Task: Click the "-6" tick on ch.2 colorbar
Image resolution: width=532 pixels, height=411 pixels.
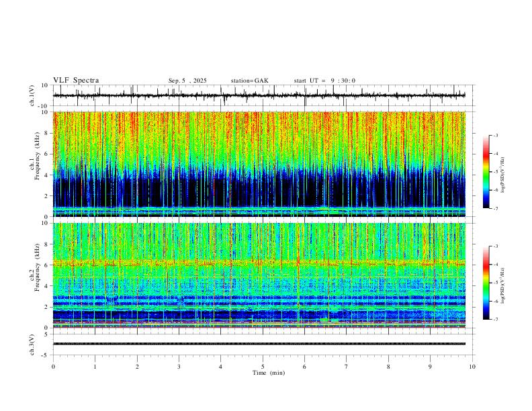Action: click(x=495, y=301)
